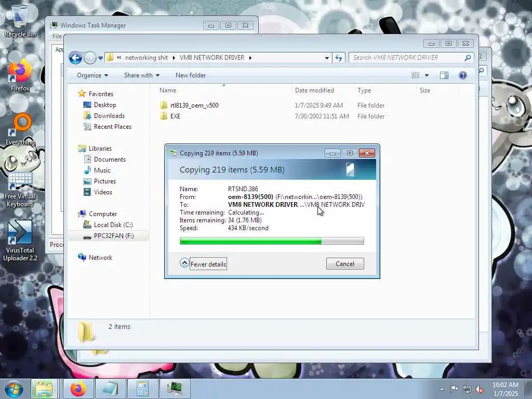This screenshot has height=399, width=532.
Task: Open the view options dropdown arrow
Action: click(427, 75)
